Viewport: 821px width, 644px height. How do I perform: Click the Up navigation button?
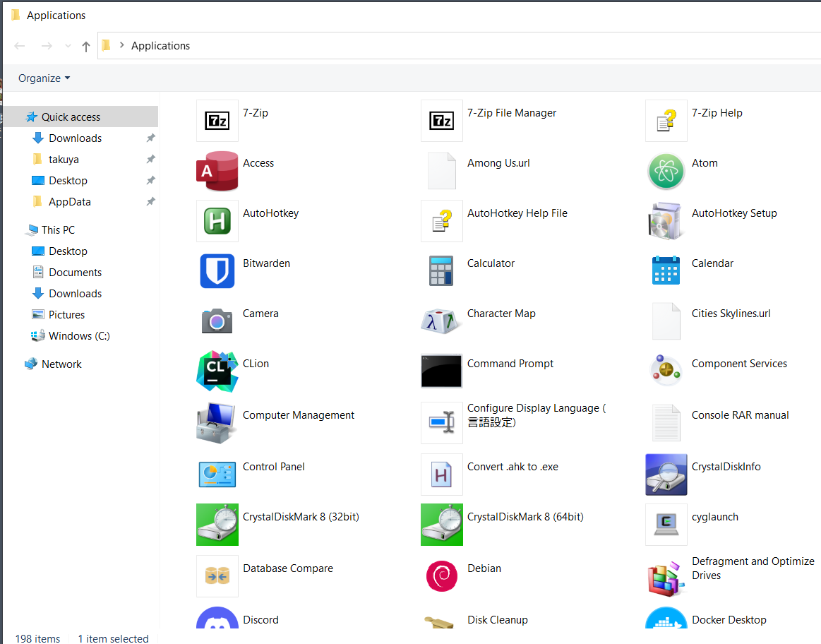click(85, 45)
